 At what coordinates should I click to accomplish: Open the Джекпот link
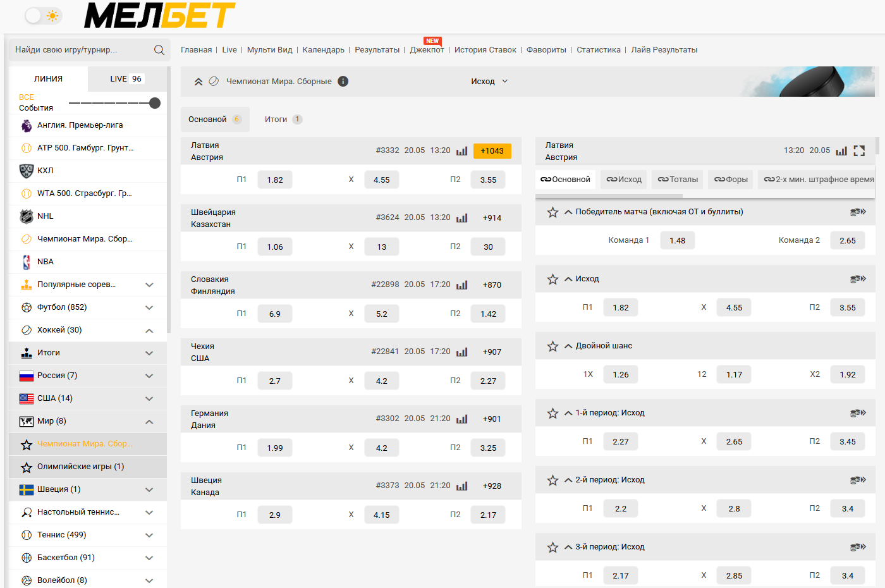[427, 50]
